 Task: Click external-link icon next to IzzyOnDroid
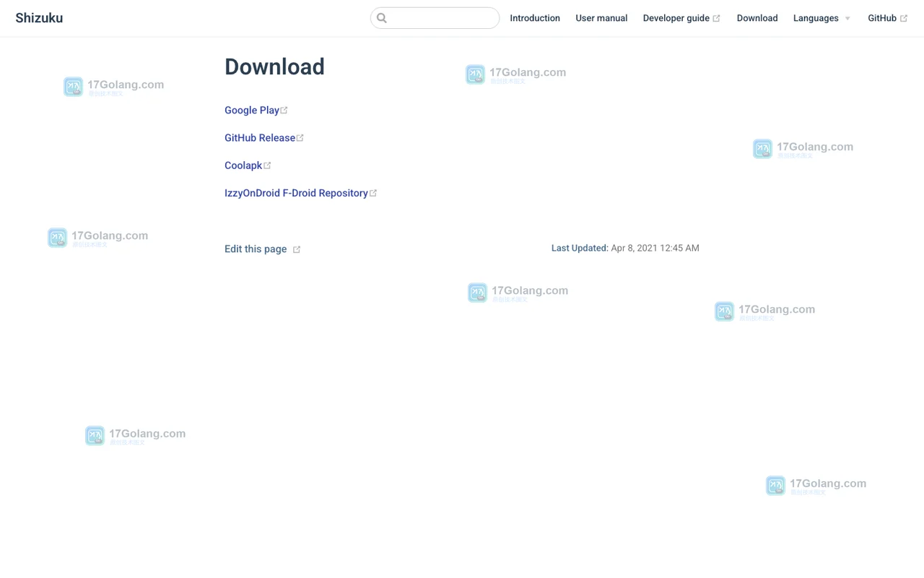pyautogui.click(x=373, y=193)
